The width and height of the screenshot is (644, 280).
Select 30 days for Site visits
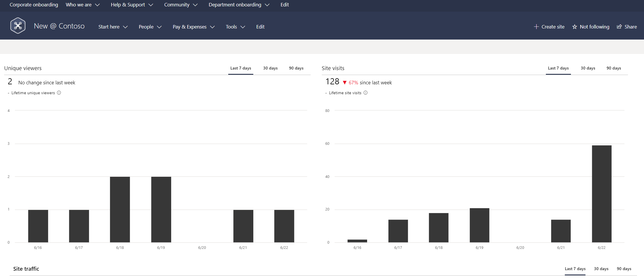click(x=588, y=68)
